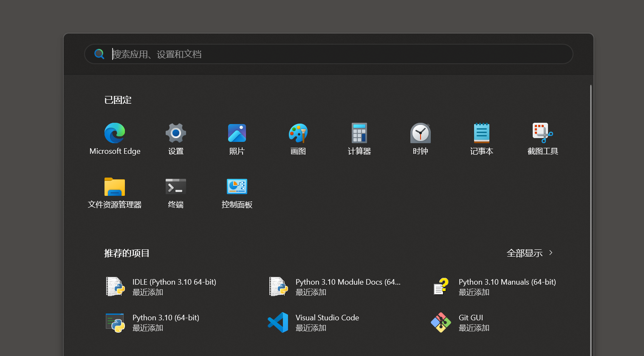The image size is (644, 356).
Task: Launch the 截图工具 snipping tool
Action: [x=543, y=139]
